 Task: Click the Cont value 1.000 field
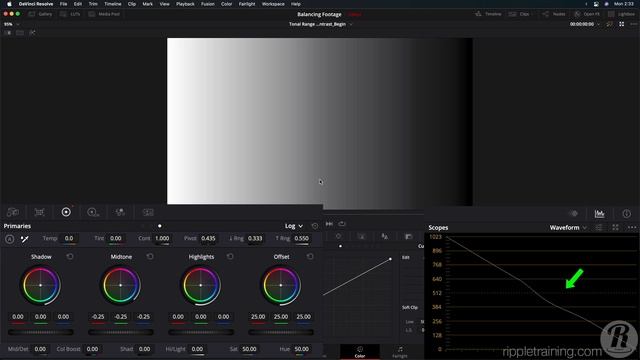point(162,238)
